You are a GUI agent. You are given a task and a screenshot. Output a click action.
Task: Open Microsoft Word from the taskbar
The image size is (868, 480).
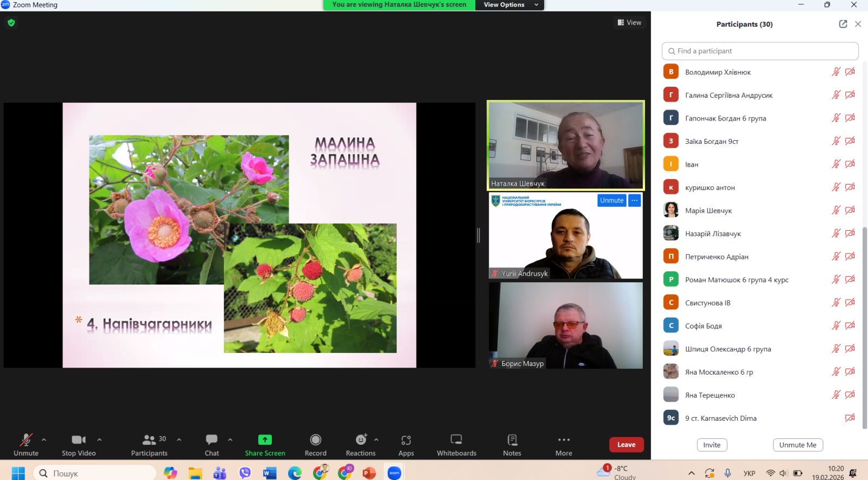[270, 473]
